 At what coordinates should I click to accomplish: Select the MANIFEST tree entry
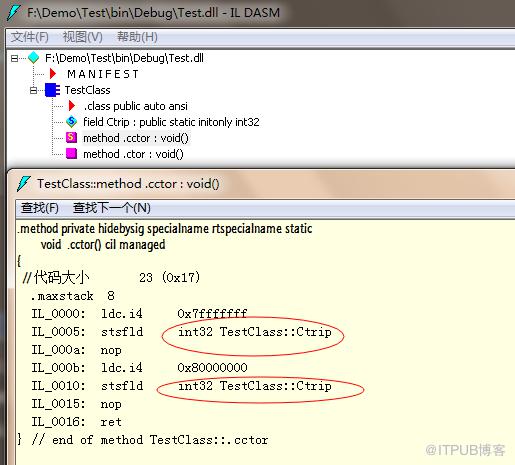(x=103, y=74)
